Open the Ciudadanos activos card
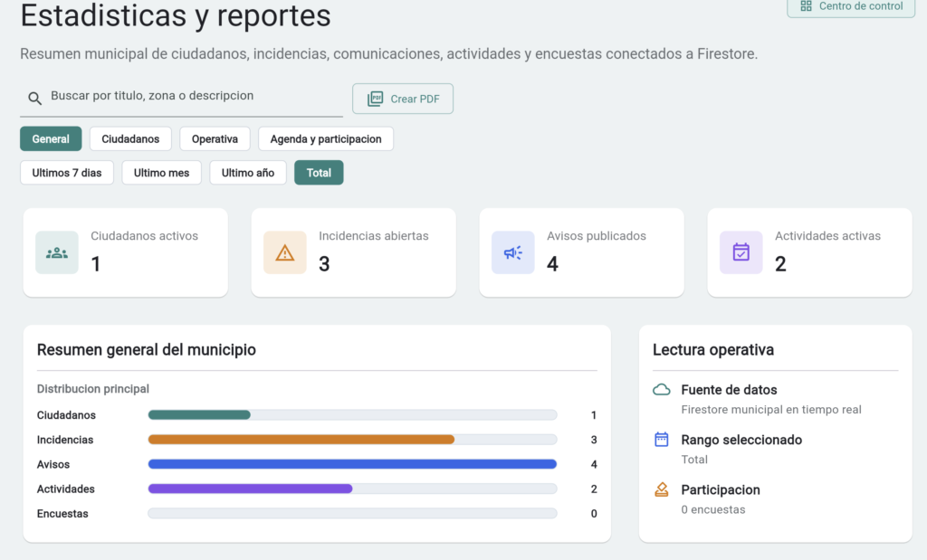 125,252
